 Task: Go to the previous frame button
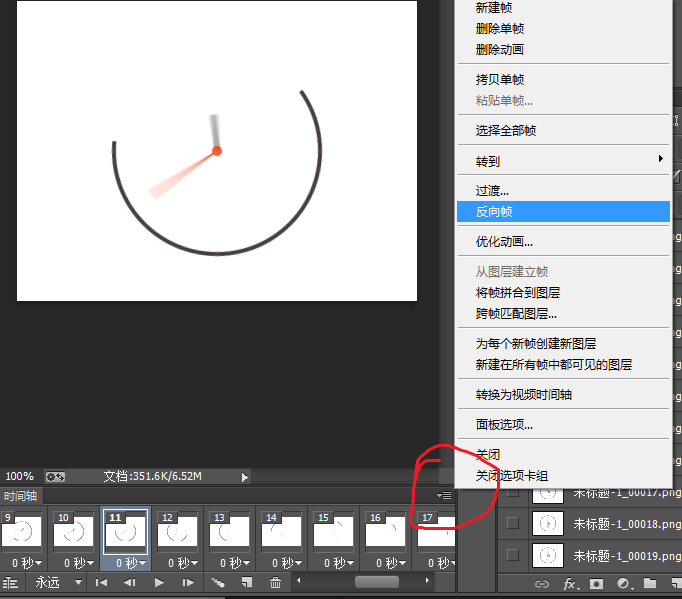130,582
